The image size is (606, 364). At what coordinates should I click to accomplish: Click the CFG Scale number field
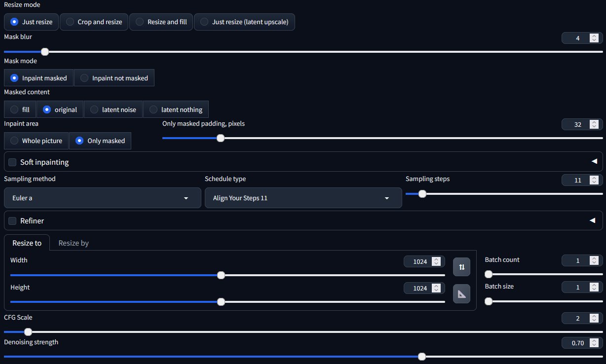pos(582,319)
